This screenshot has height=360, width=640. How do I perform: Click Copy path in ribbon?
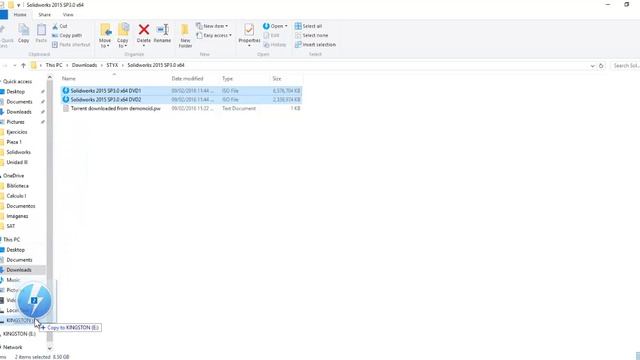click(x=67, y=36)
